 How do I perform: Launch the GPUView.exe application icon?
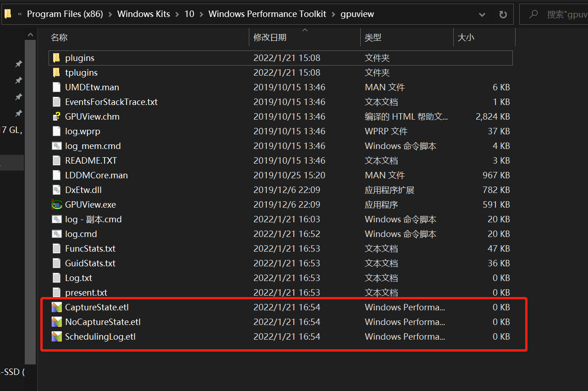tap(56, 204)
